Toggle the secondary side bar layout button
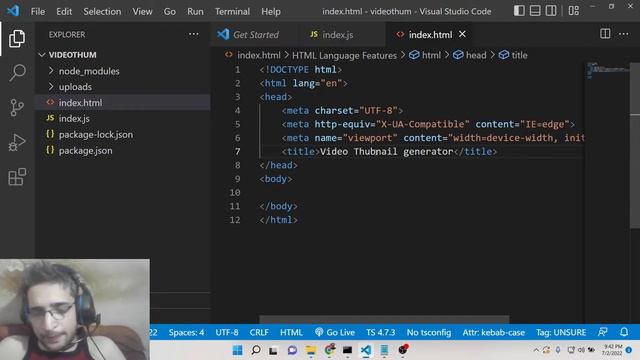 (551, 11)
